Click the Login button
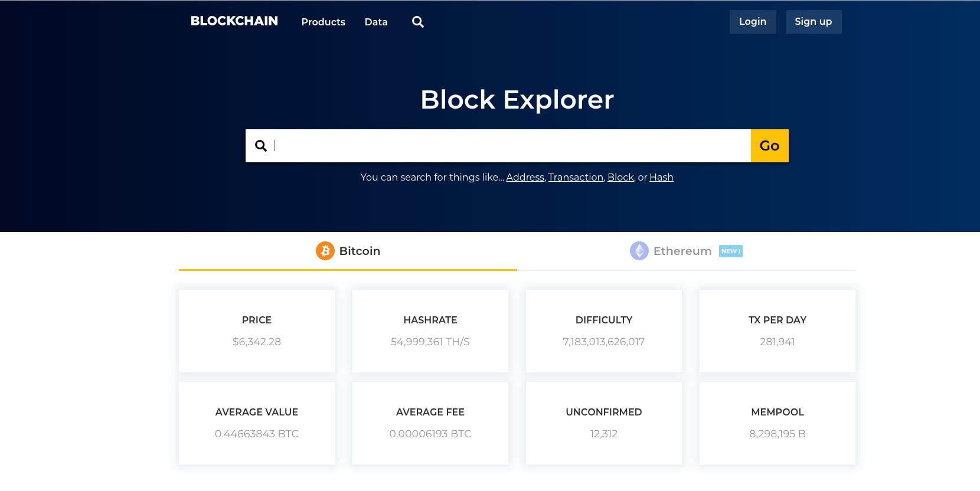 (753, 22)
